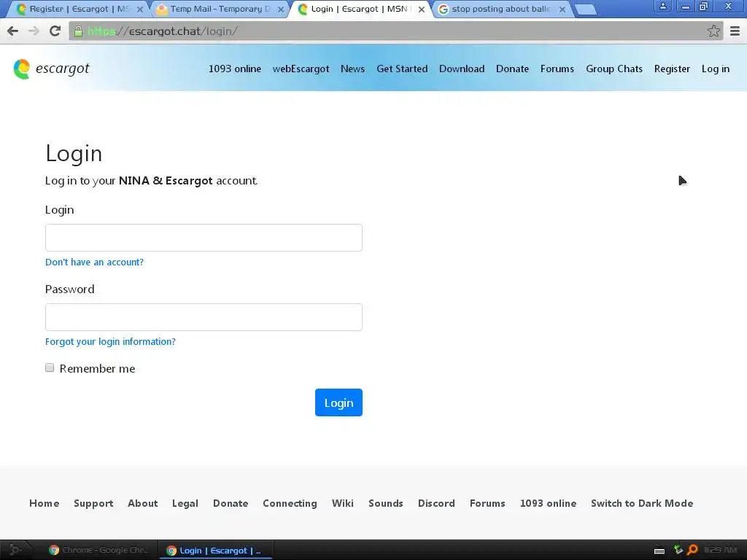Open Support in the footer
747x560 pixels.
click(93, 503)
